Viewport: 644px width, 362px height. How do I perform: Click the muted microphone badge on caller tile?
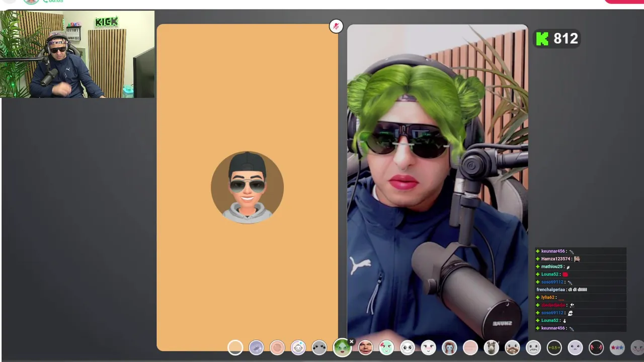click(x=336, y=26)
